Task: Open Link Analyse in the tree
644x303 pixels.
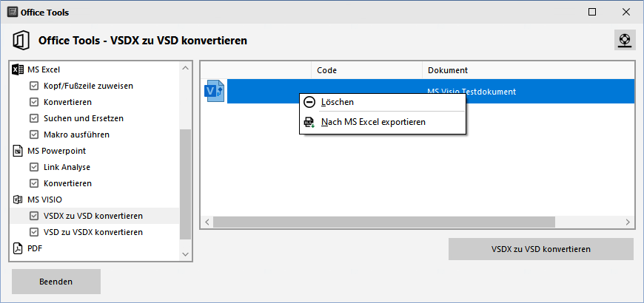Action: point(67,167)
